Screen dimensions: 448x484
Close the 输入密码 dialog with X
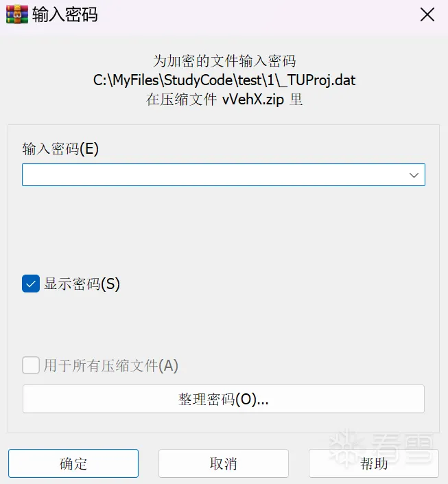click(427, 14)
